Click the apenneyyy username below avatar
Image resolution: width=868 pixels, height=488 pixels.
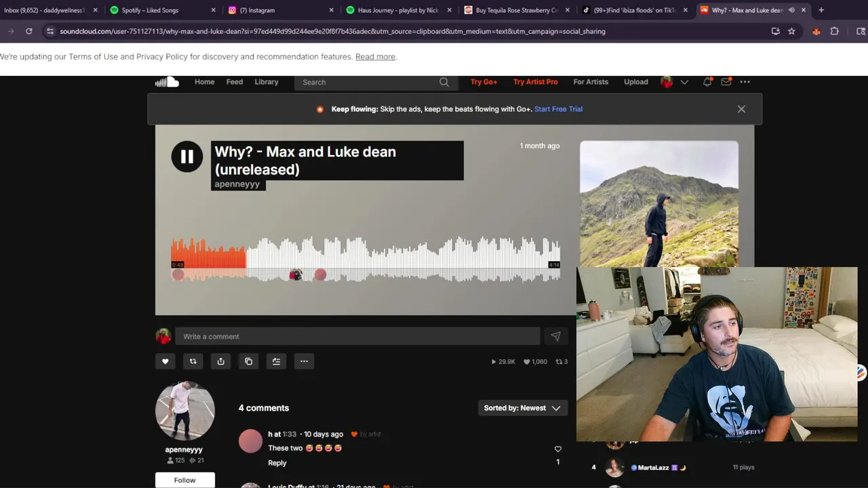pos(184,449)
